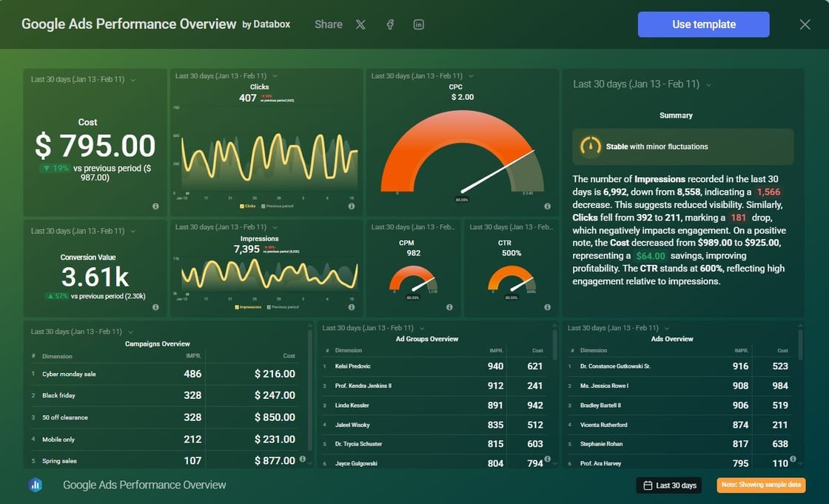Open the info tooltip on the Cost card
Screen dimensions: 829x504
pos(156,207)
